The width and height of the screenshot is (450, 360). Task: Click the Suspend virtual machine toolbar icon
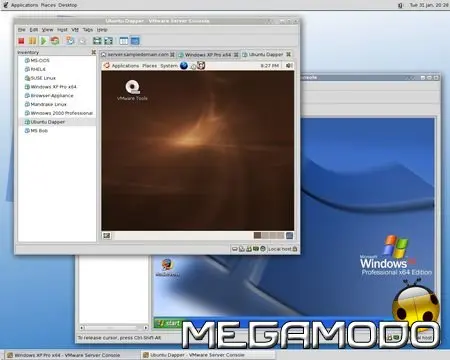(x=32, y=41)
